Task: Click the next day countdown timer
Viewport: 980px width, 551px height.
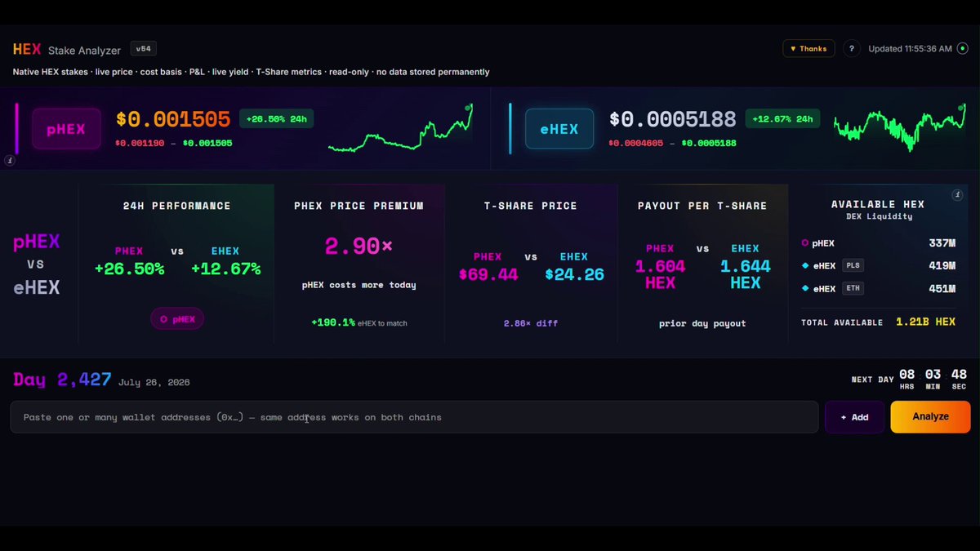Action: pyautogui.click(x=933, y=380)
